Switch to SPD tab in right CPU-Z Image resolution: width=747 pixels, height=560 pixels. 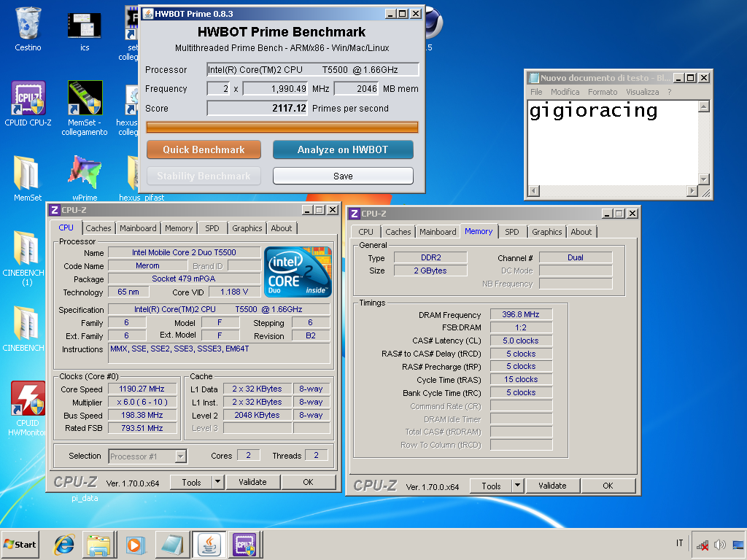pyautogui.click(x=511, y=232)
